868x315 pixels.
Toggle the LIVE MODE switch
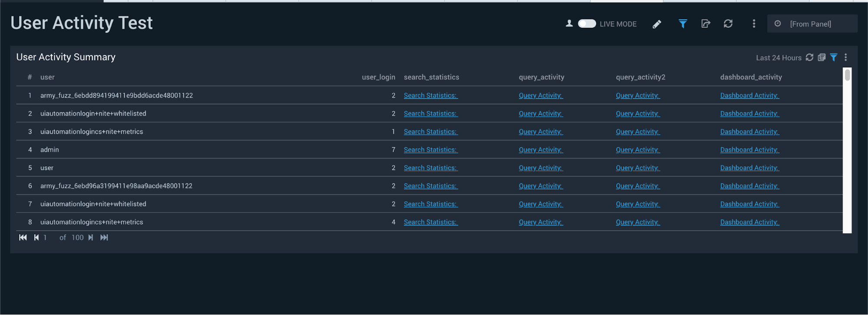(587, 24)
